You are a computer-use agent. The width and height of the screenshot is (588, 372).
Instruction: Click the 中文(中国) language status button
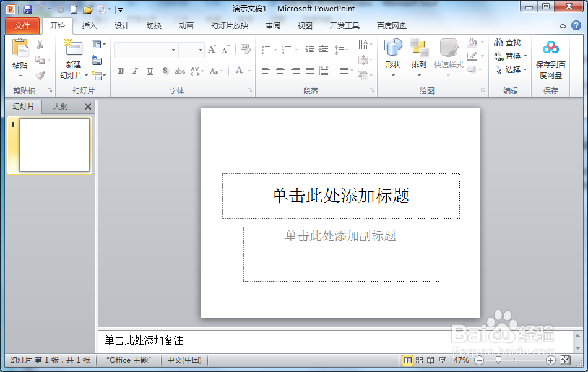[x=184, y=360]
